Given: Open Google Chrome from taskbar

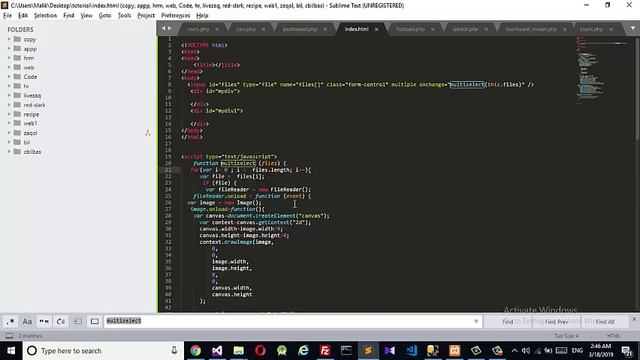Looking at the screenshot, I should click(x=196, y=351).
